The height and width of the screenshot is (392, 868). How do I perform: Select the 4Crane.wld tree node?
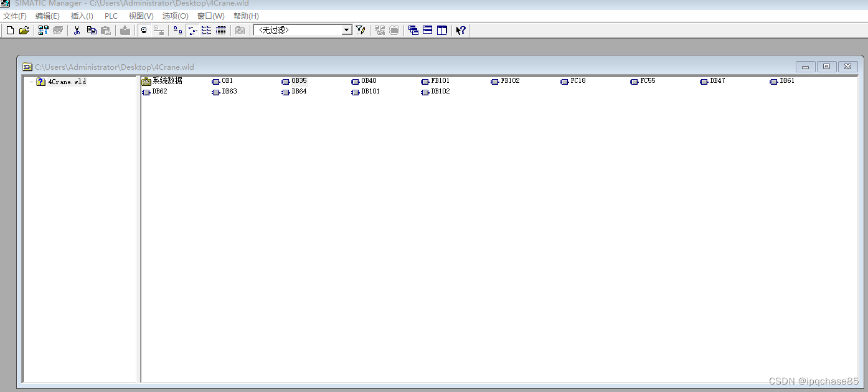(x=61, y=82)
